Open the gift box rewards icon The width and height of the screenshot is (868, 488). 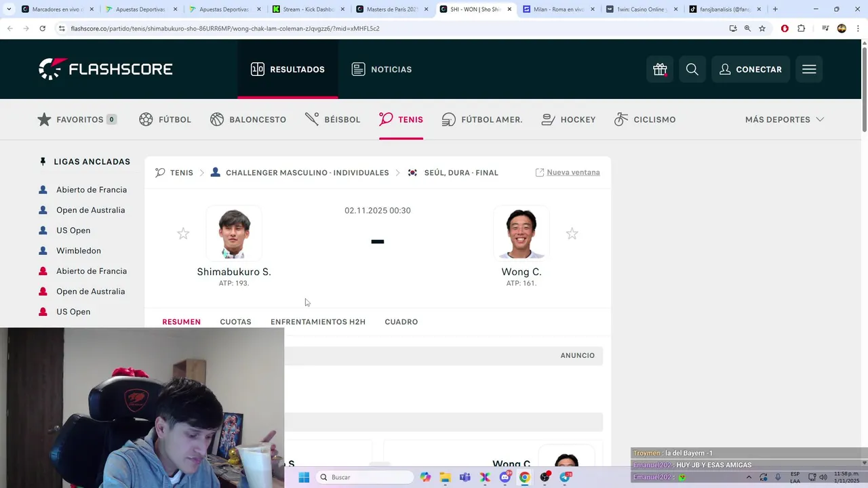point(660,69)
